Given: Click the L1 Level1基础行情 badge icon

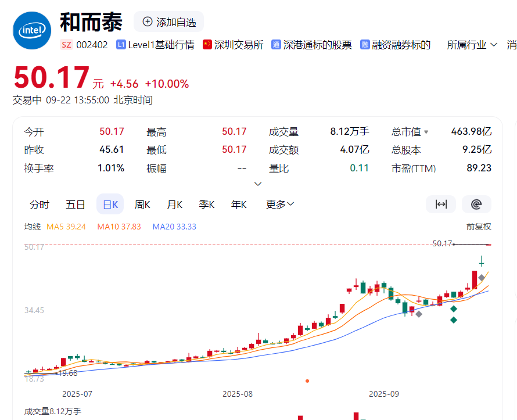Looking at the screenshot, I should coord(121,45).
